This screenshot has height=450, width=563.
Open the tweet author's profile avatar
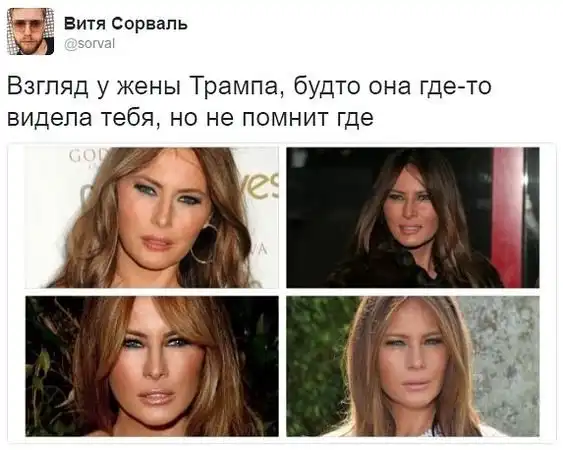(31, 31)
